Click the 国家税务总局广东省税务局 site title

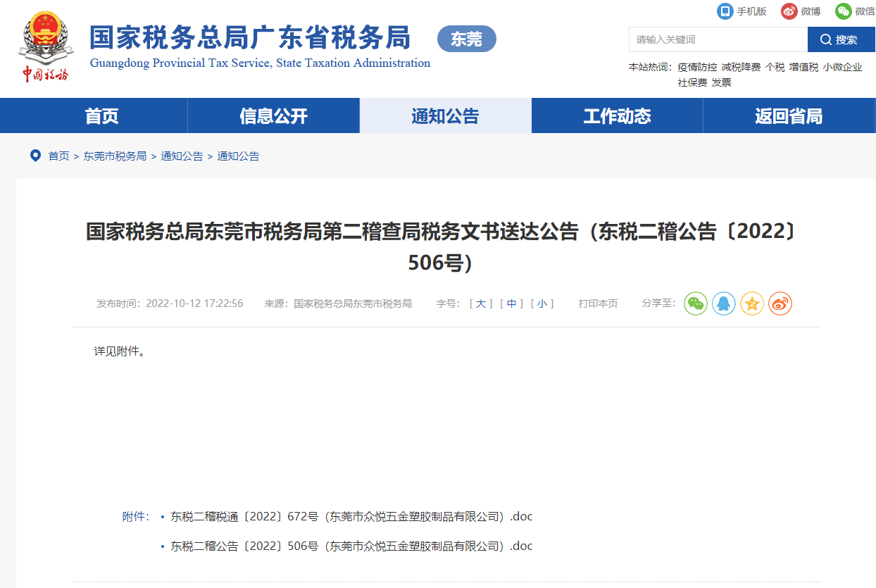click(x=250, y=37)
